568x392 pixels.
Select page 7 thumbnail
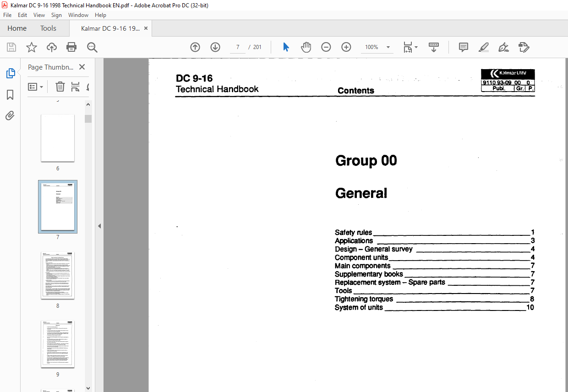coord(58,207)
